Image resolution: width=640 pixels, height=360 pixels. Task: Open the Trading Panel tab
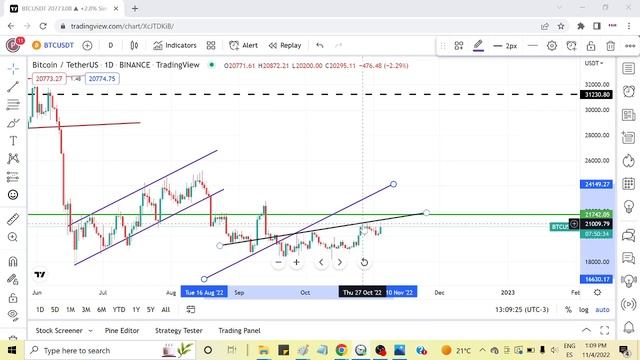click(239, 331)
